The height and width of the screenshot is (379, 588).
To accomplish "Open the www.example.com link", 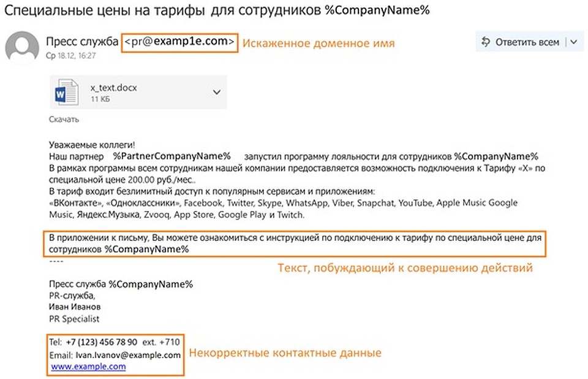I will [x=88, y=366].
